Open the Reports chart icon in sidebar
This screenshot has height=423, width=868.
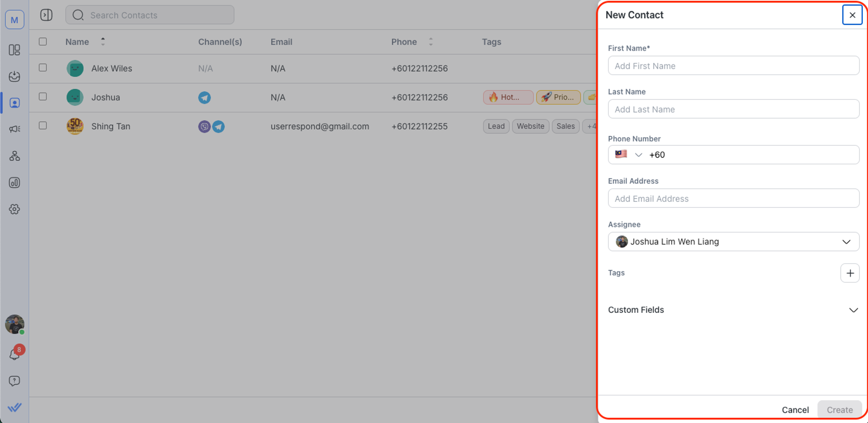pyautogui.click(x=14, y=183)
